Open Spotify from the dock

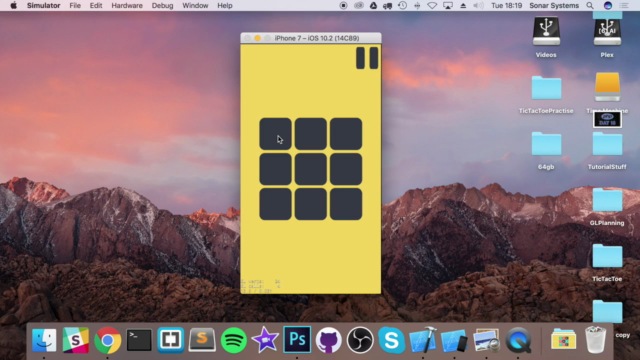point(233,340)
